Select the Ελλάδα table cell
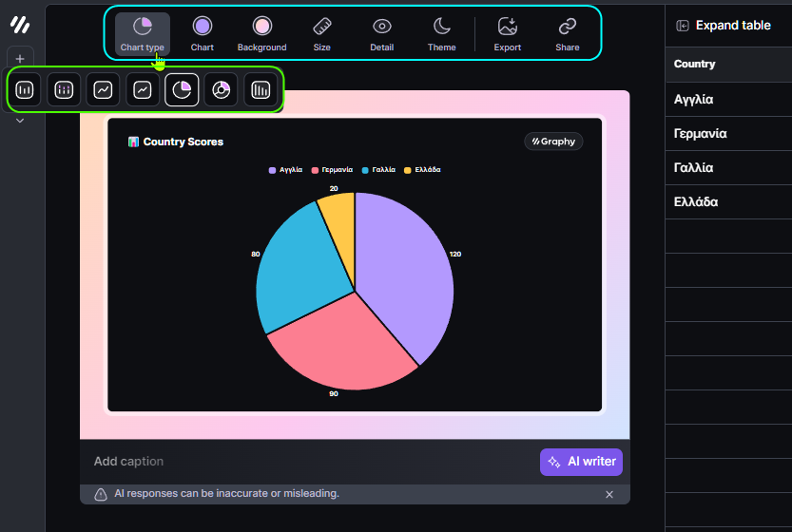This screenshot has width=792, height=532. point(728,202)
